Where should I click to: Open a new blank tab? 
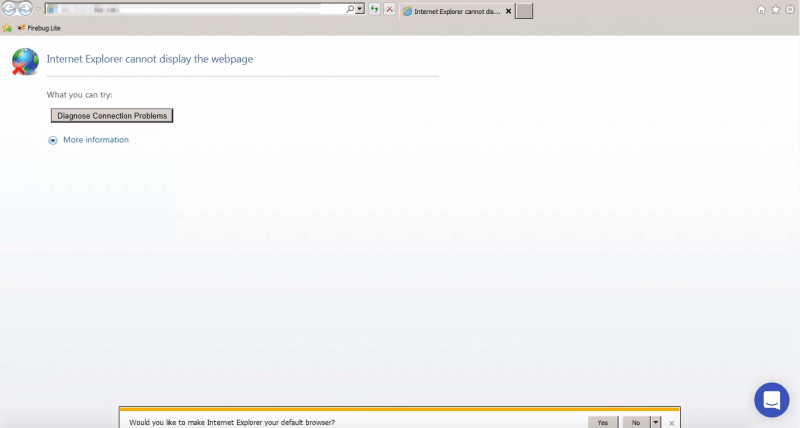coord(524,11)
